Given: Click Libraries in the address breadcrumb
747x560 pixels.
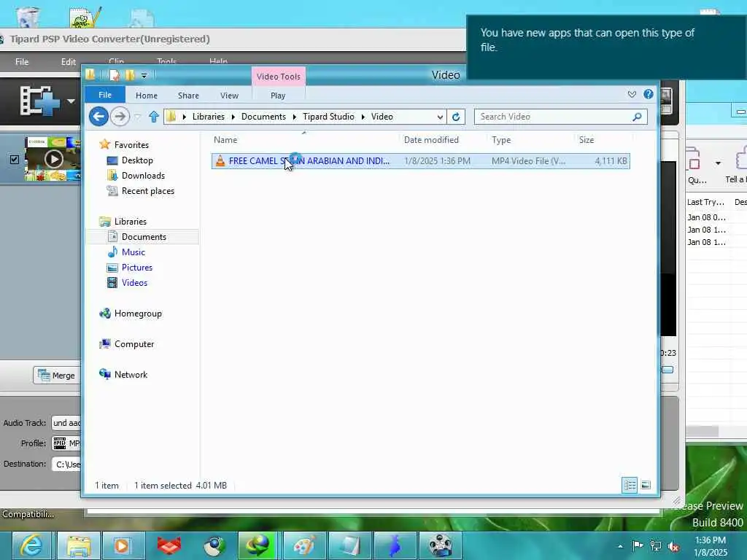Looking at the screenshot, I should 208,117.
